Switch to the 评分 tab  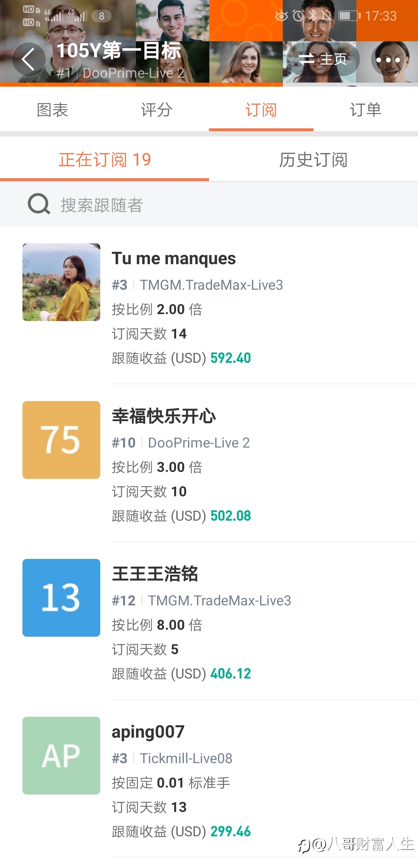pyautogui.click(x=157, y=110)
